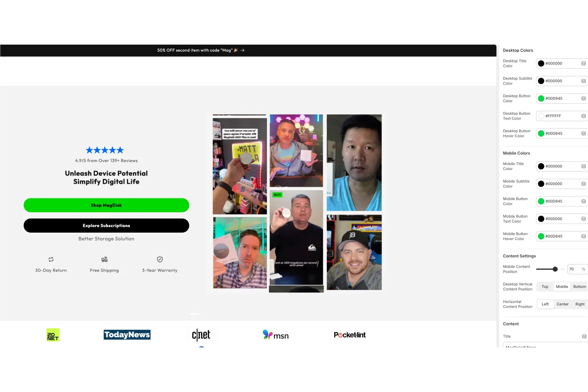Image resolution: width=588 pixels, height=392 pixels.
Task: Open video thumbnail of man in plaid shirt
Action: tap(240, 252)
